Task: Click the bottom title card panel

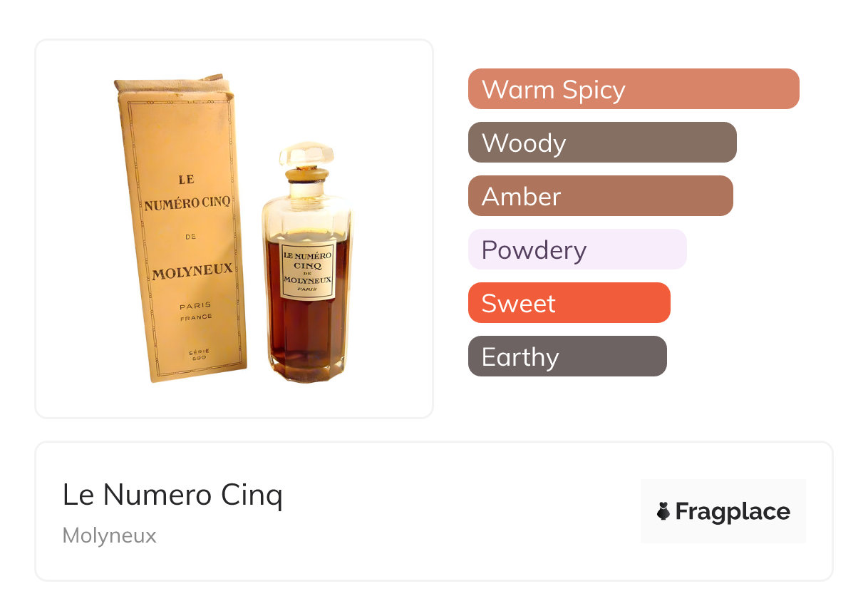Action: click(x=434, y=511)
